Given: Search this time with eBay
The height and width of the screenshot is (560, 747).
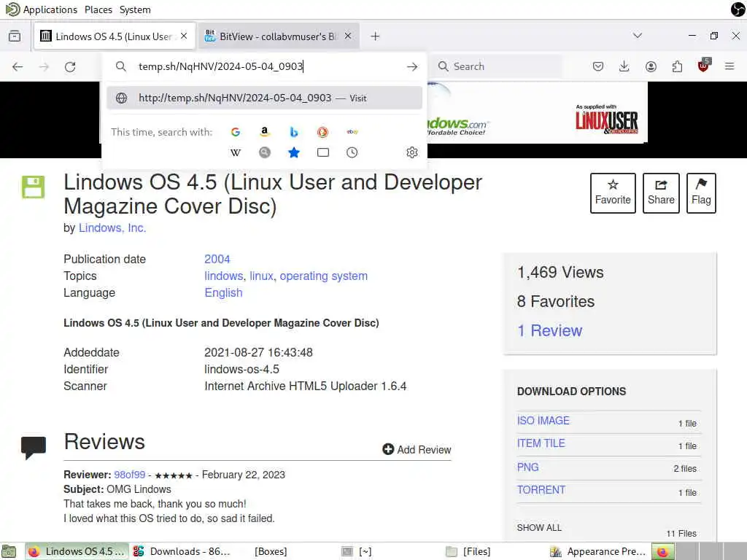Looking at the screenshot, I should pos(352,132).
